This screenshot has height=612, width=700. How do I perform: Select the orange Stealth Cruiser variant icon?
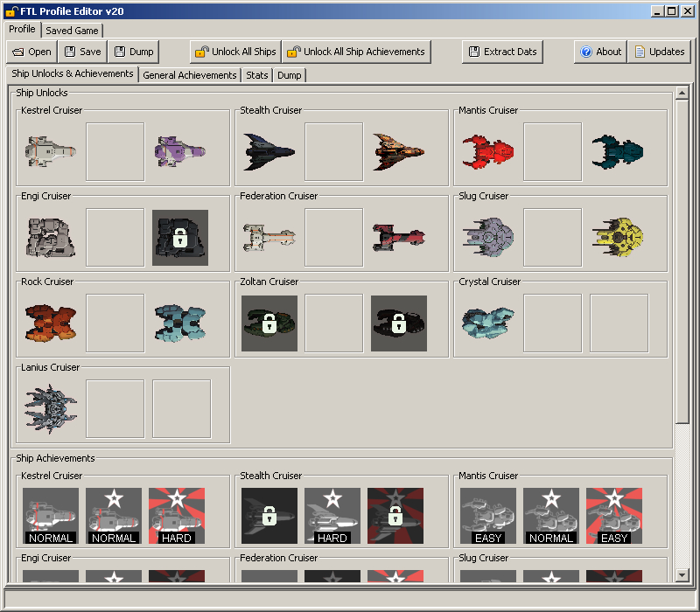point(399,151)
